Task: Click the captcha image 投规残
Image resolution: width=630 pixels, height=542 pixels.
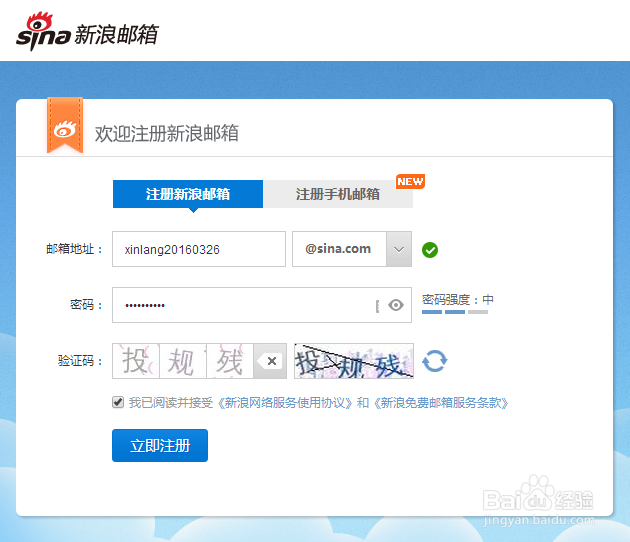Action: coord(354,361)
